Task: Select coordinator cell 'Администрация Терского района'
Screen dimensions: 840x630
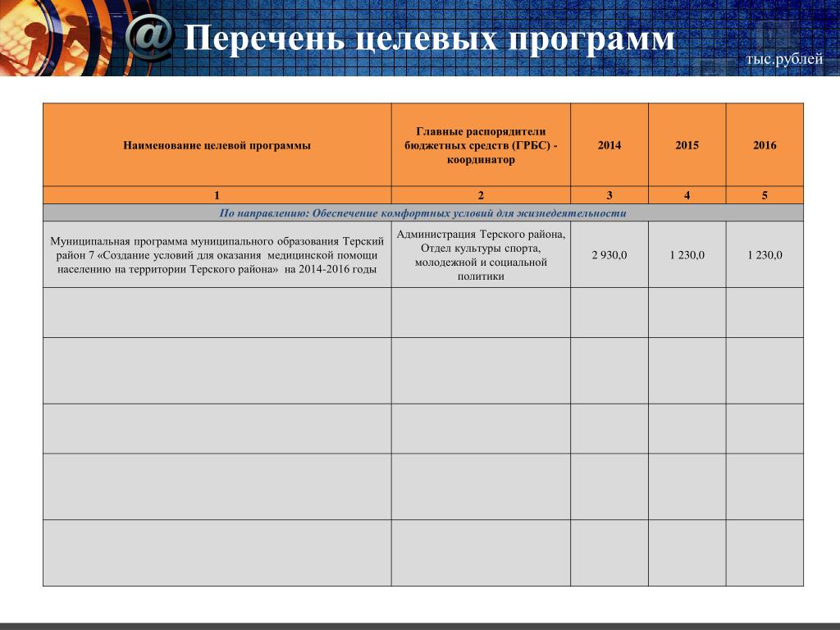Action: (481, 255)
